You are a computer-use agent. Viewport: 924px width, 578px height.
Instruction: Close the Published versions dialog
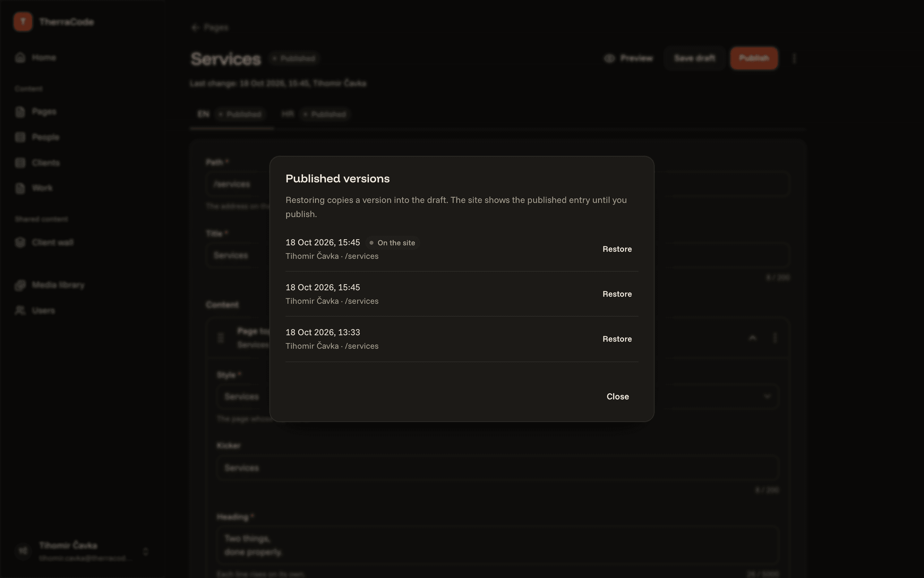[617, 397]
